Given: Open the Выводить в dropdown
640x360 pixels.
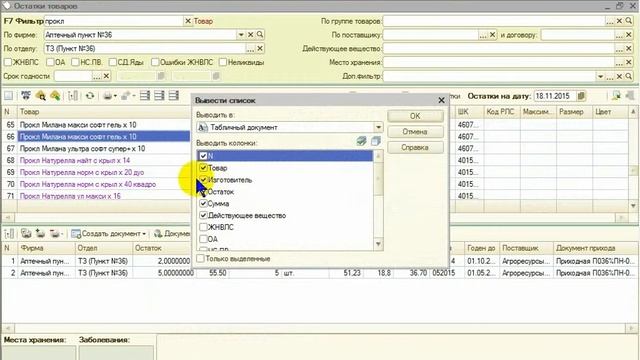Looking at the screenshot, I should [x=378, y=127].
